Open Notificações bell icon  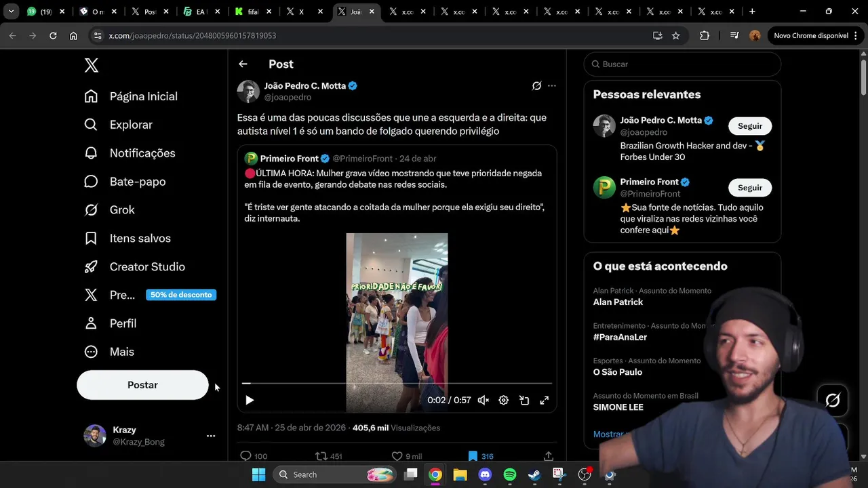click(91, 153)
